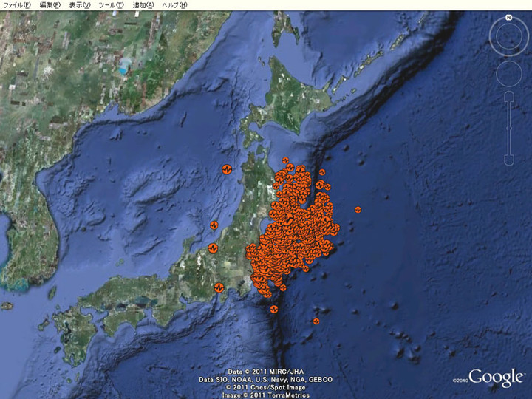Select the earthquake marker in central Honshu near Nagoya
Image resolution: width=532 pixels, height=399 pixels.
click(x=219, y=288)
